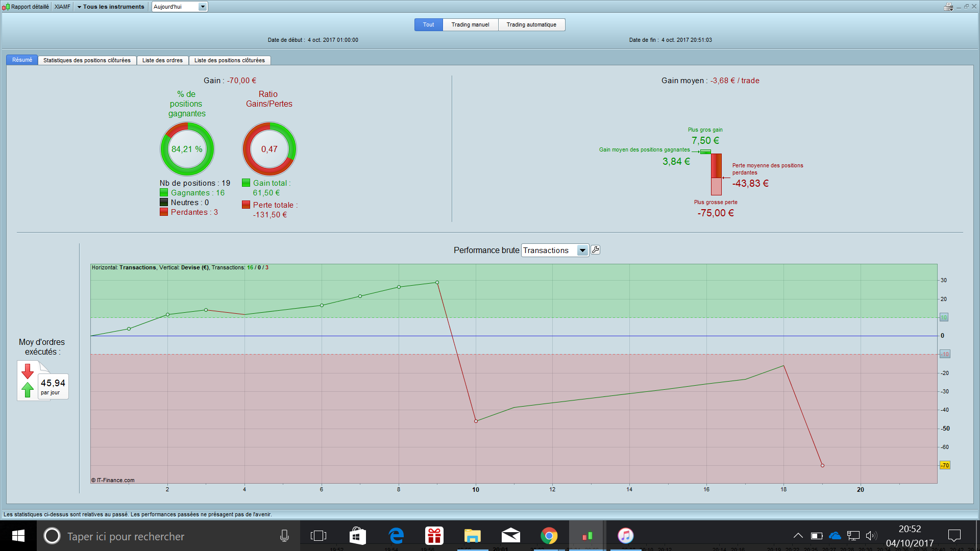Image resolution: width=980 pixels, height=551 pixels.
Task: Launch Google Chrome from the taskbar
Action: (549, 536)
